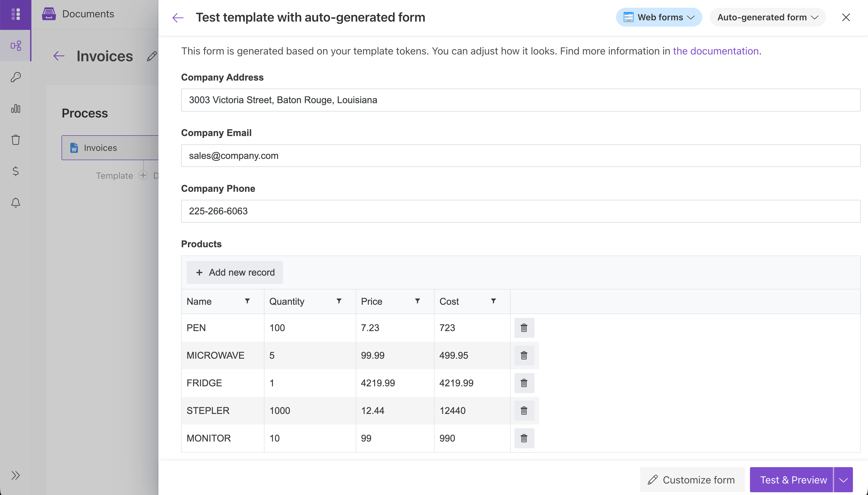Go back from Invoices page arrow
The height and width of the screenshot is (495, 868).
[x=59, y=56]
